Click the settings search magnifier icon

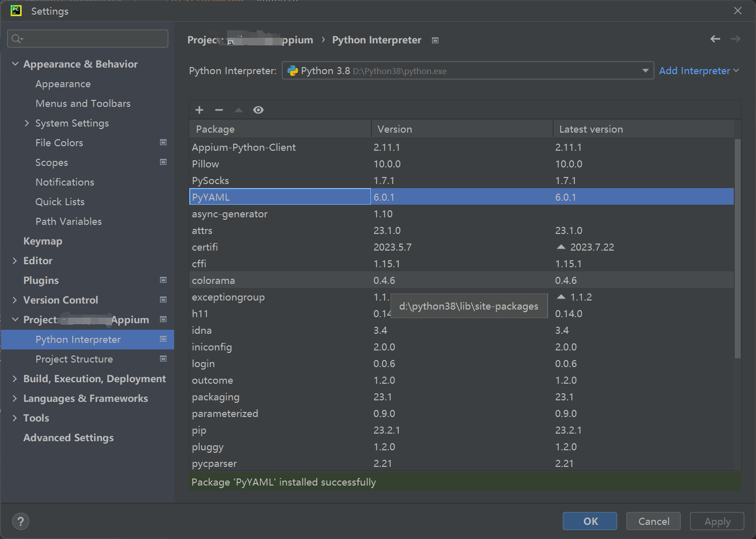pyautogui.click(x=17, y=39)
